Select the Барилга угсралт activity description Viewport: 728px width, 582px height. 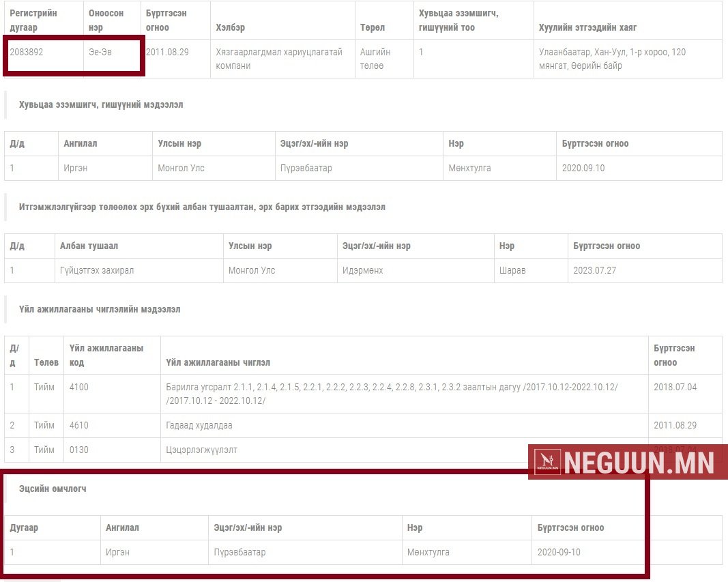pos(392,394)
